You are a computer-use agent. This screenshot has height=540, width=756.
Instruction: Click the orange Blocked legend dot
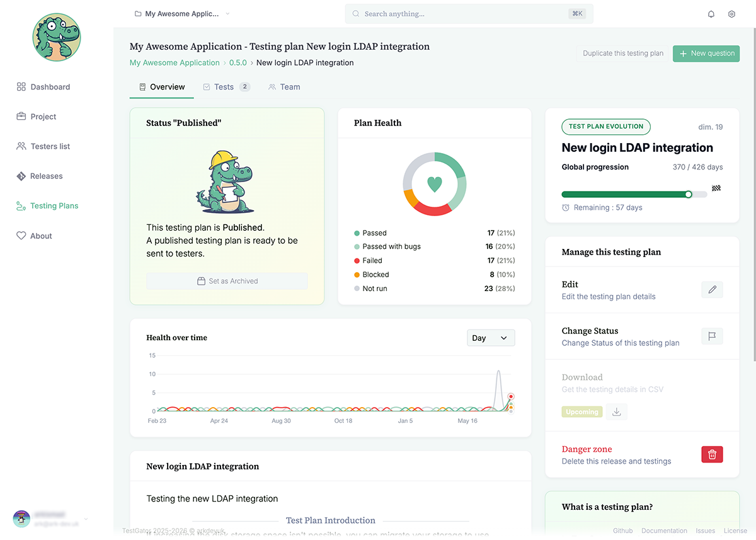pos(357,275)
